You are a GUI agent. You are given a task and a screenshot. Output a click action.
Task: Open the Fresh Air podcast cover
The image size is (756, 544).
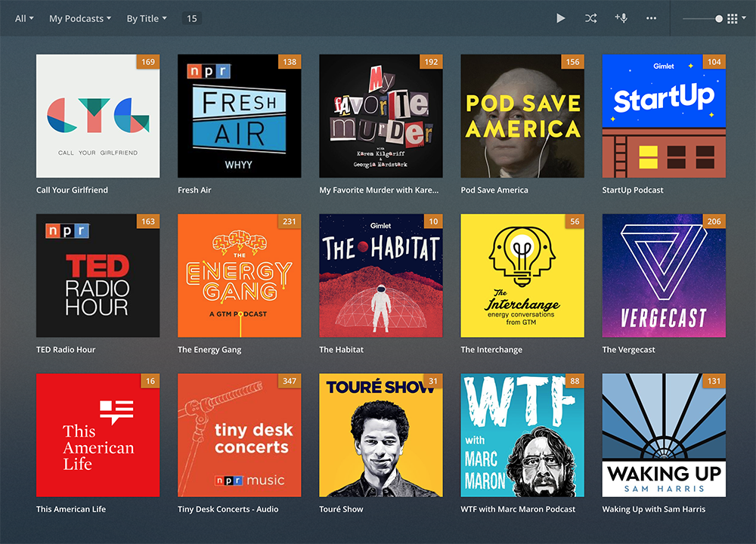pyautogui.click(x=239, y=116)
